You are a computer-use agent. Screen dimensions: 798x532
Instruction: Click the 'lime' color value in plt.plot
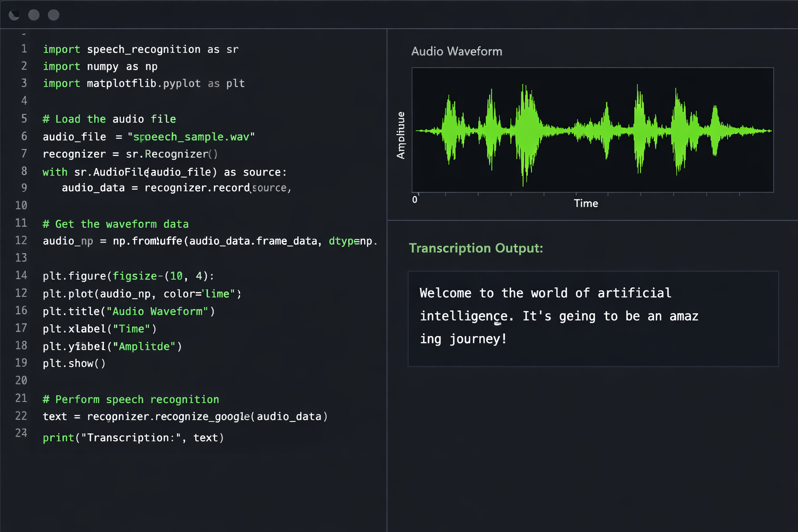[218, 294]
